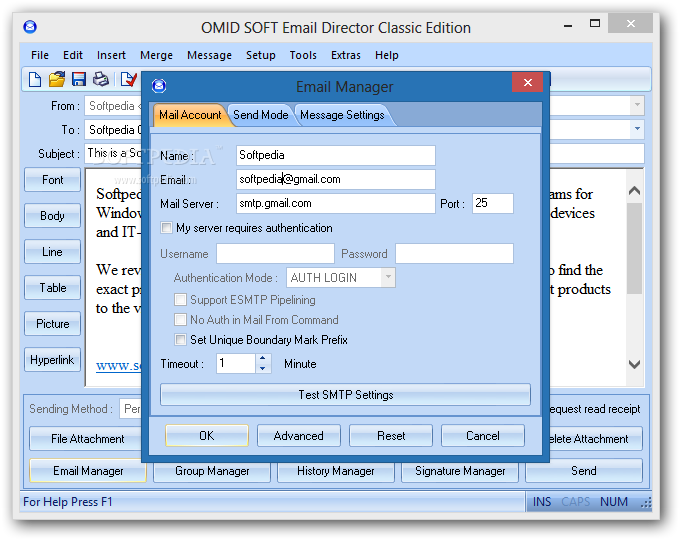Screen dimensions: 680x540
Task: Cancel the Email Manager dialog
Action: 483,435
